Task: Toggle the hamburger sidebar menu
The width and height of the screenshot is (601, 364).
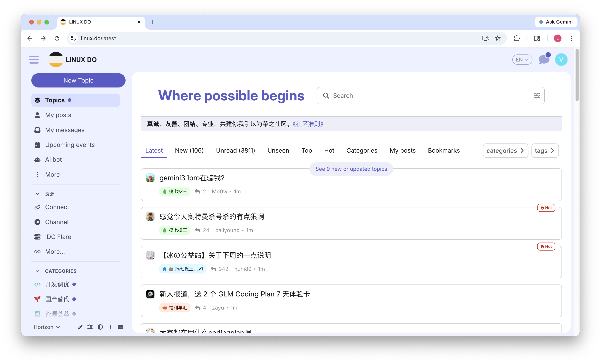Action: point(34,59)
